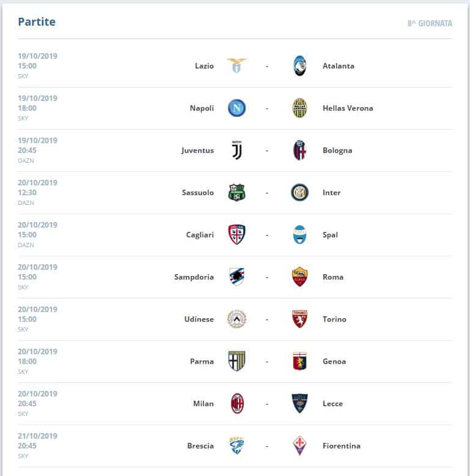This screenshot has width=470, height=476.
Task: Click the Lecce team name
Action: [x=332, y=403]
